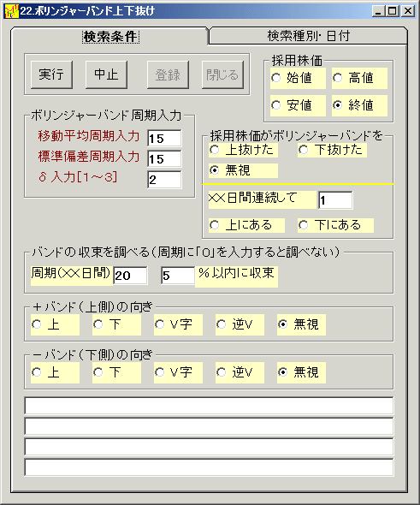This screenshot has width=420, height=505.
Task: Click the grayed 登録 button
Action: (168, 74)
